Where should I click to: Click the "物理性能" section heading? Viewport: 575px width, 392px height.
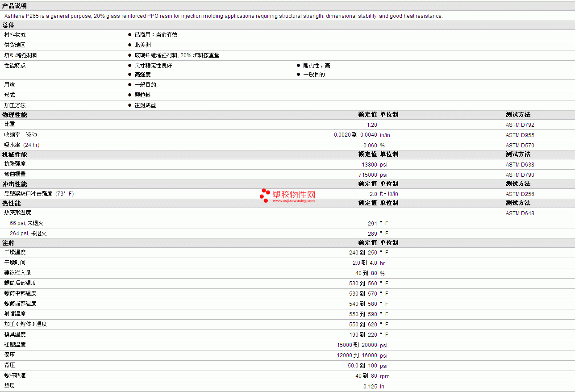(14, 115)
